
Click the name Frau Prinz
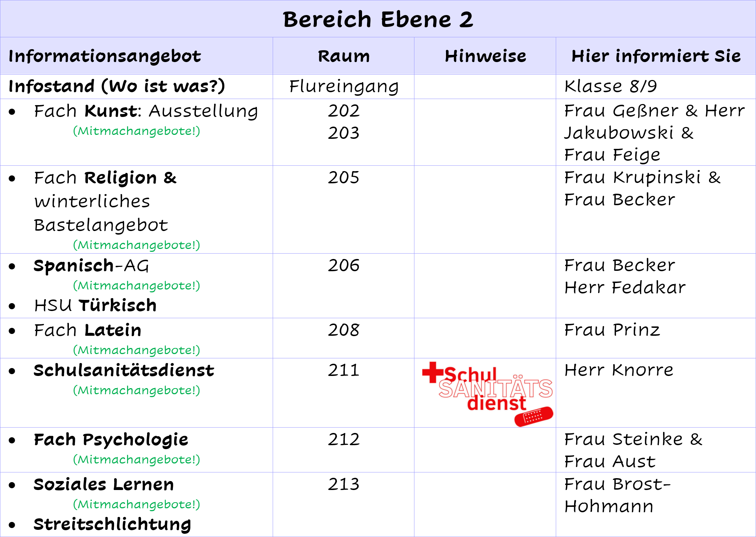[x=612, y=330]
